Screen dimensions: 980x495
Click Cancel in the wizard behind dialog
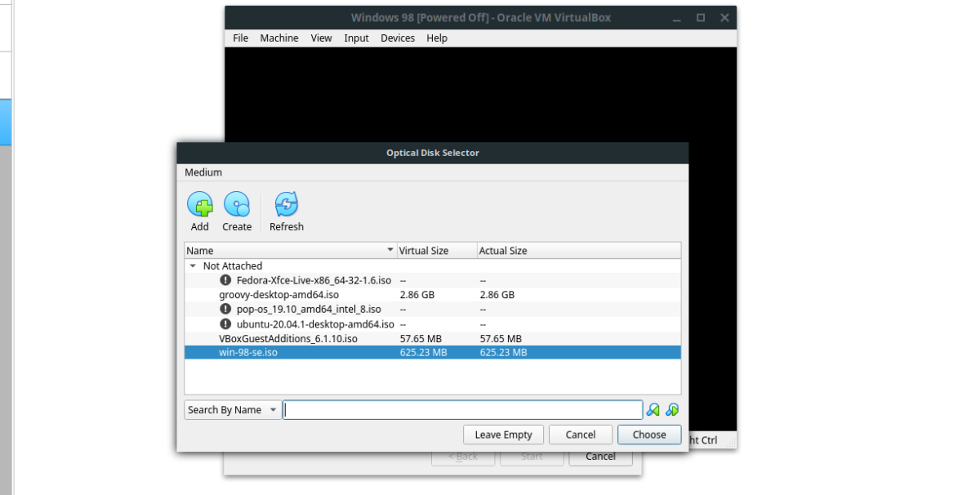pyautogui.click(x=600, y=457)
